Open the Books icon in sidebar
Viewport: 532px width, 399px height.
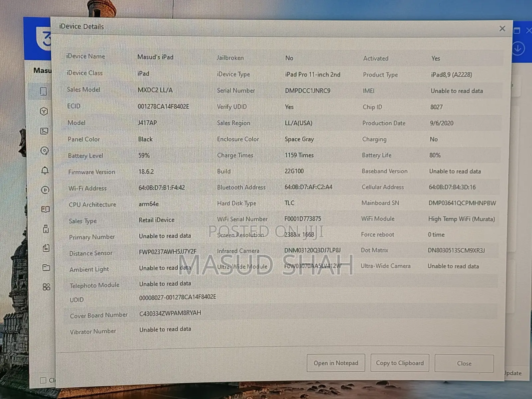(45, 209)
